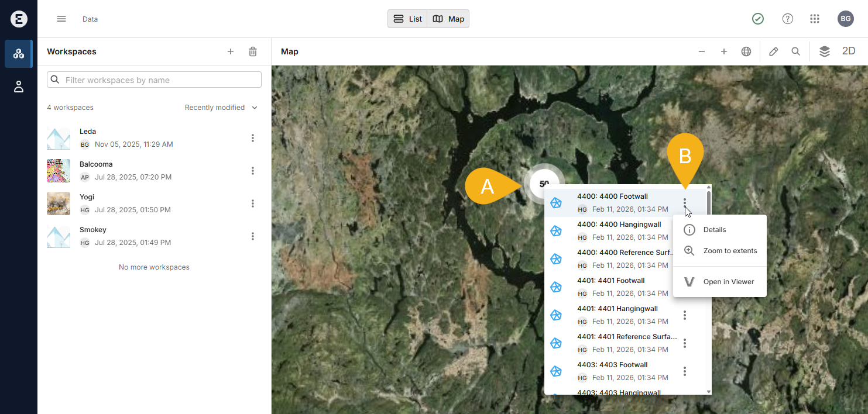Toggle the 2D map mode button
This screenshot has height=414, width=868.
coord(848,51)
